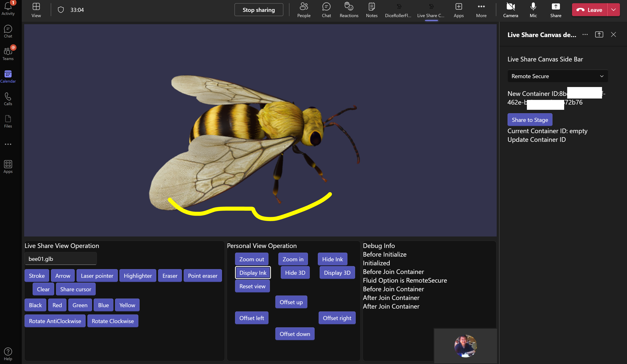Open panel more options ellipsis
Image resolution: width=627 pixels, height=364 pixels.
pos(585,35)
